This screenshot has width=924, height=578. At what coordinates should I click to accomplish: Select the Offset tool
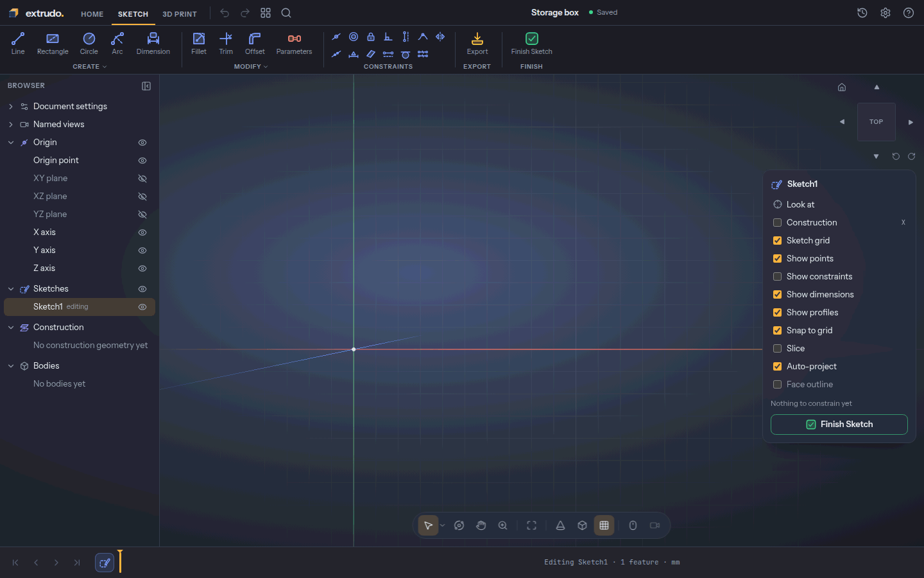(x=255, y=44)
